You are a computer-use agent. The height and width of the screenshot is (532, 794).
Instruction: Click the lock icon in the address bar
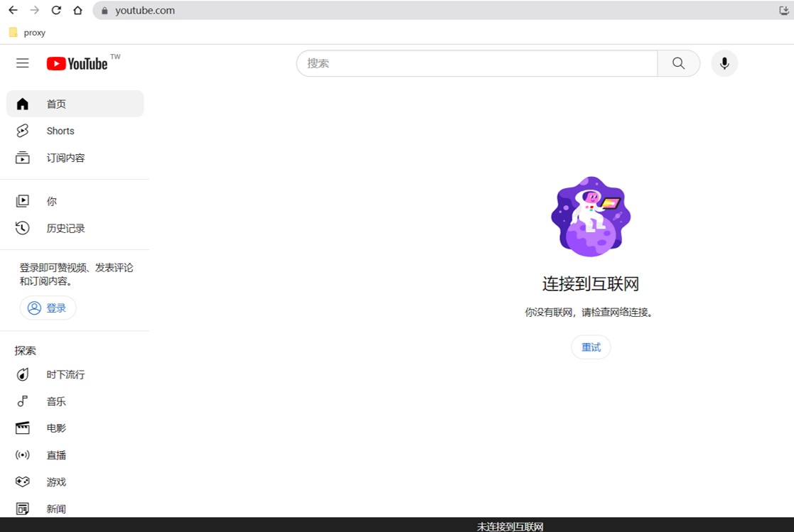[104, 11]
